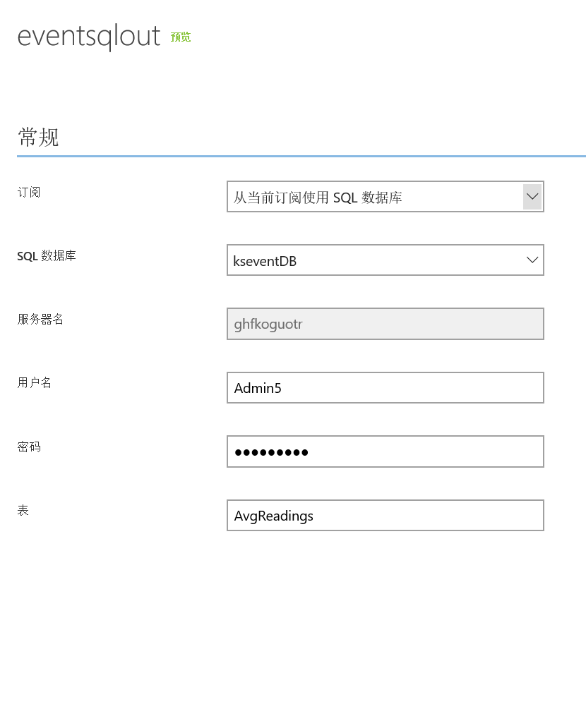Click the 服务器名 field containing ghfkoguotr
This screenshot has width=586, height=728.
[x=385, y=324]
